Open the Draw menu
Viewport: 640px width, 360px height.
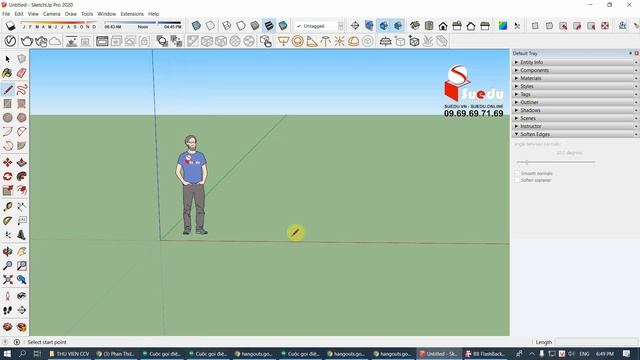71,14
